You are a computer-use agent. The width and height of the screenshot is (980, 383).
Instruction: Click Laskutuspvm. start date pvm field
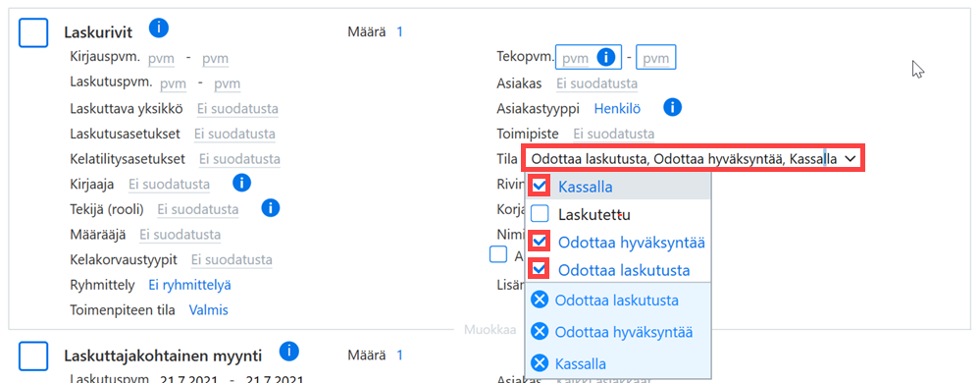174,83
